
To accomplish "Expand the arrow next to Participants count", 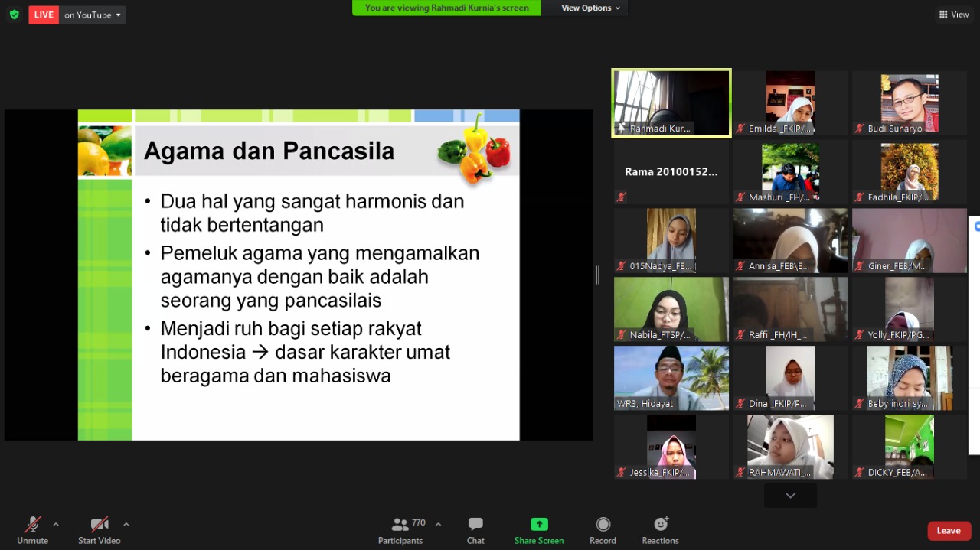I will (x=438, y=524).
